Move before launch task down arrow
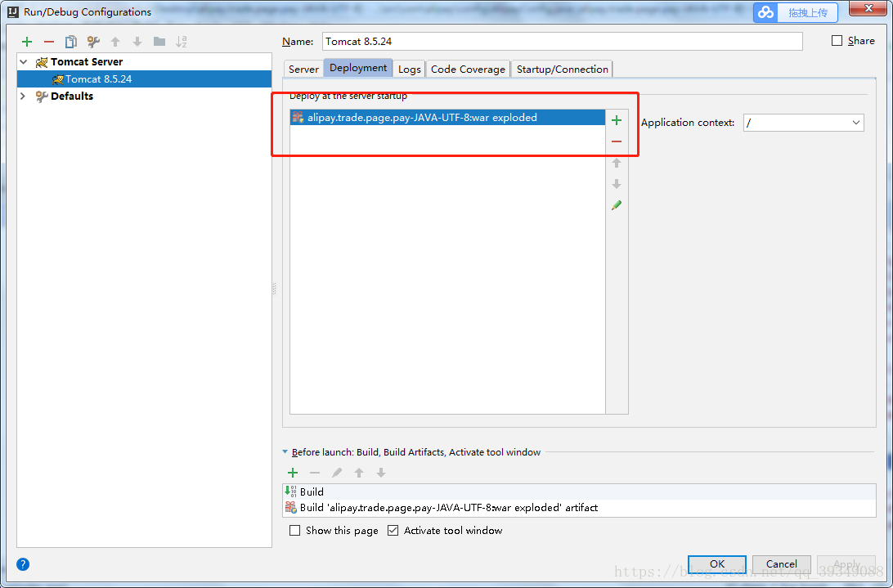The width and height of the screenshot is (893, 588). tap(381, 473)
